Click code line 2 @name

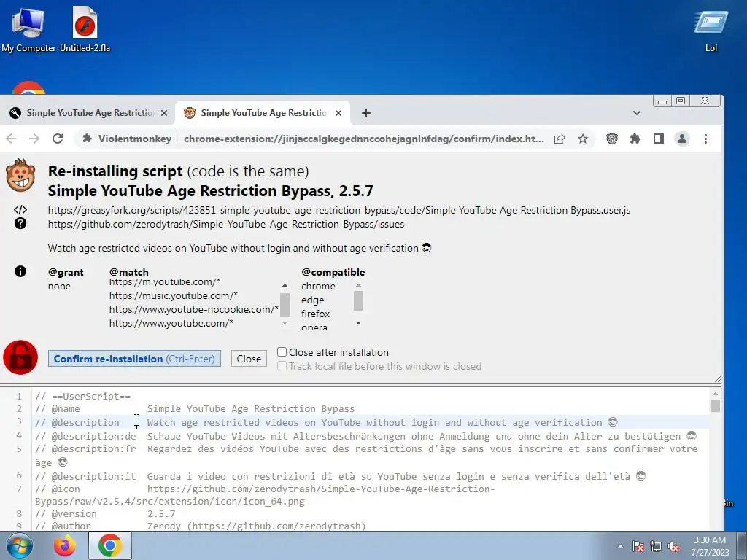point(195,408)
